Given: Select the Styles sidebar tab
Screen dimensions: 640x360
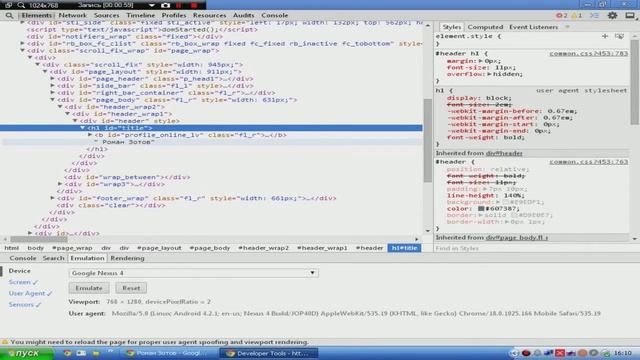Looking at the screenshot, I should [x=452, y=27].
